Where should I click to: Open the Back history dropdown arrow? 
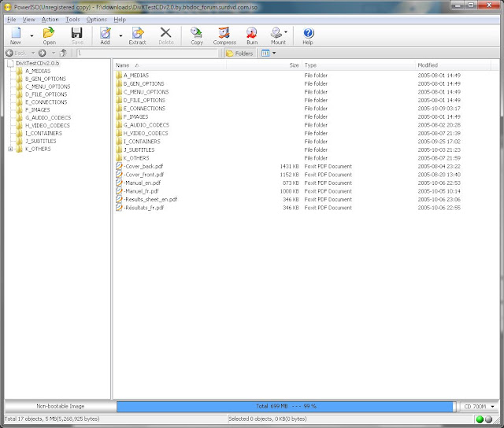point(33,53)
